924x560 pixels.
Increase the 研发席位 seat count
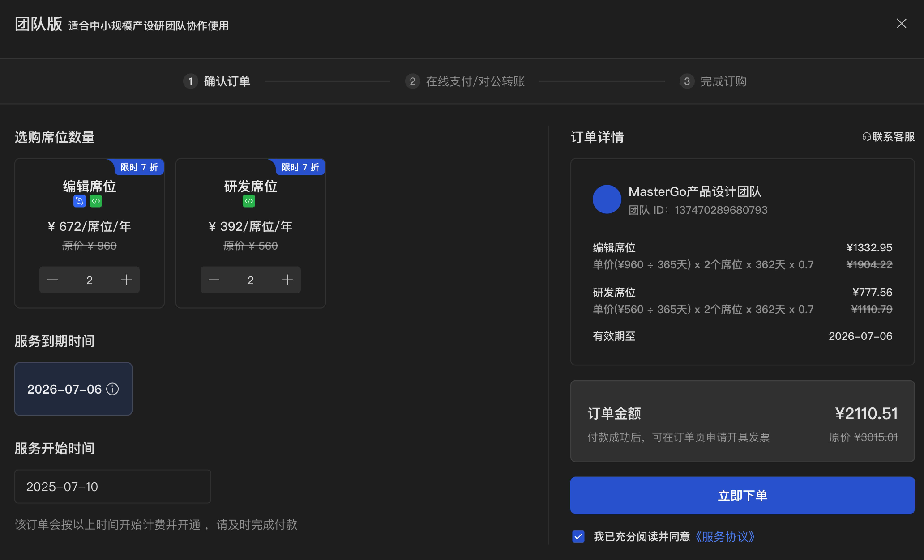(287, 280)
